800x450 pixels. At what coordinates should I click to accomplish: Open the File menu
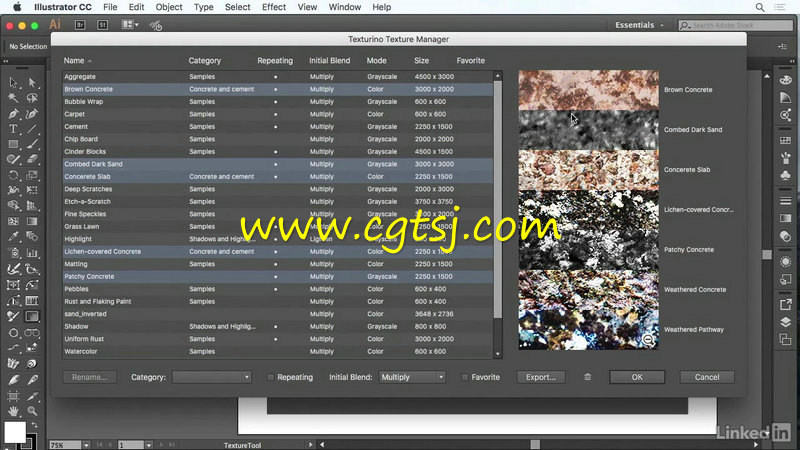pos(110,7)
